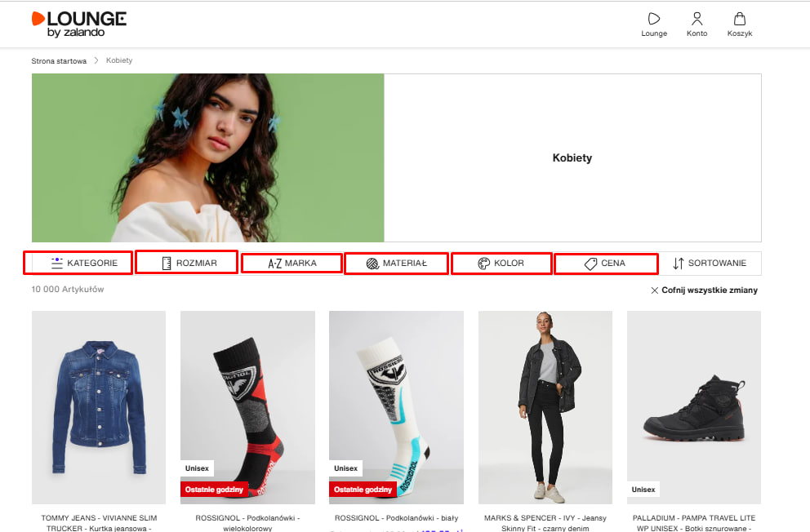Click the A-Z Marka icon
Image resolution: width=810 pixels, height=532 pixels.
pyautogui.click(x=275, y=264)
